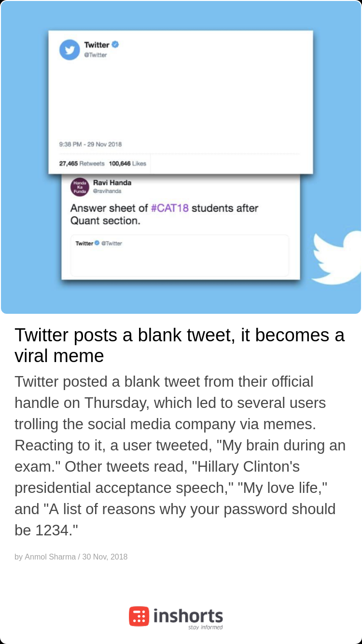Click the 30 Nov, 2018 article date
The width and height of the screenshot is (362, 644).
pyautogui.click(x=105, y=557)
